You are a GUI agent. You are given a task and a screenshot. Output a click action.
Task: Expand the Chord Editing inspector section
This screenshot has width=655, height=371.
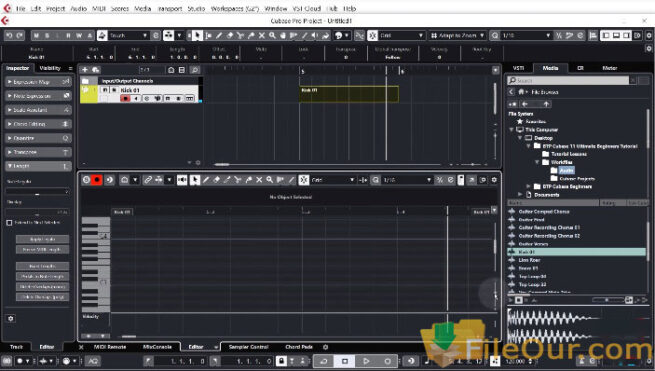(x=38, y=124)
